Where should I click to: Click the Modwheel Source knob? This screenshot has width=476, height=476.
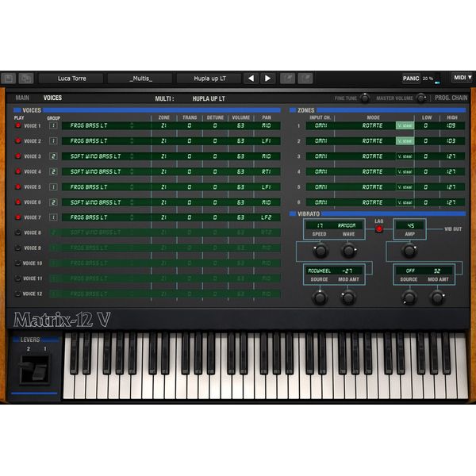pos(320,297)
